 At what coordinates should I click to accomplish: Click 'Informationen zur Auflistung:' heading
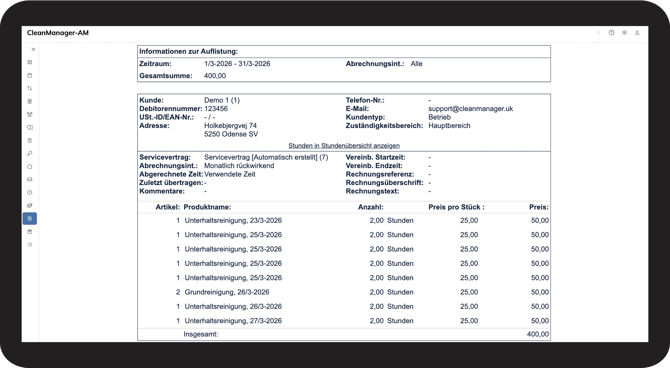188,51
